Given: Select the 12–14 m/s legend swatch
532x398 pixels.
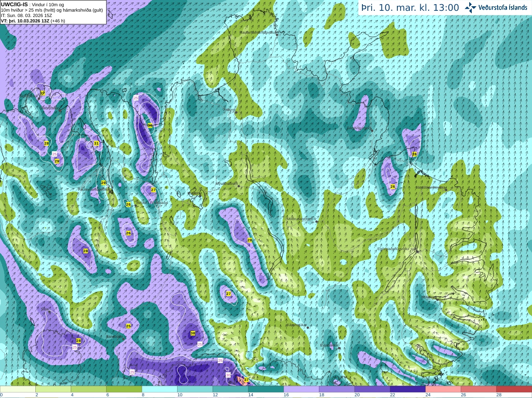Looking at the screenshot, I should (x=231, y=389).
